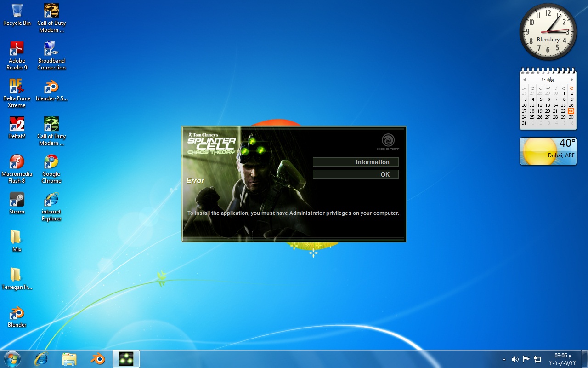This screenshot has height=368, width=588.
Task: Open the Windows Start menu orb
Action: (12, 359)
